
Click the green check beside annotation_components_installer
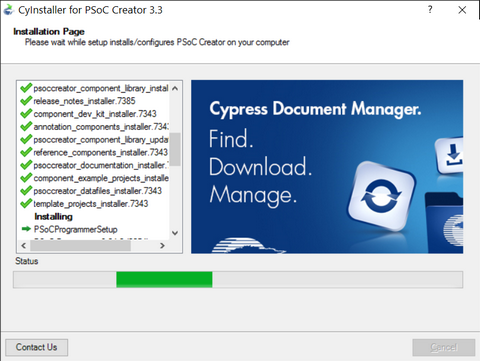(x=26, y=127)
